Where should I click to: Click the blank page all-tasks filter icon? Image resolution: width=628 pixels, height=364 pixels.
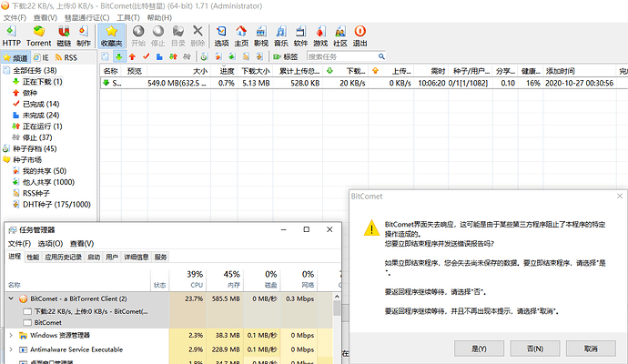click(106, 56)
